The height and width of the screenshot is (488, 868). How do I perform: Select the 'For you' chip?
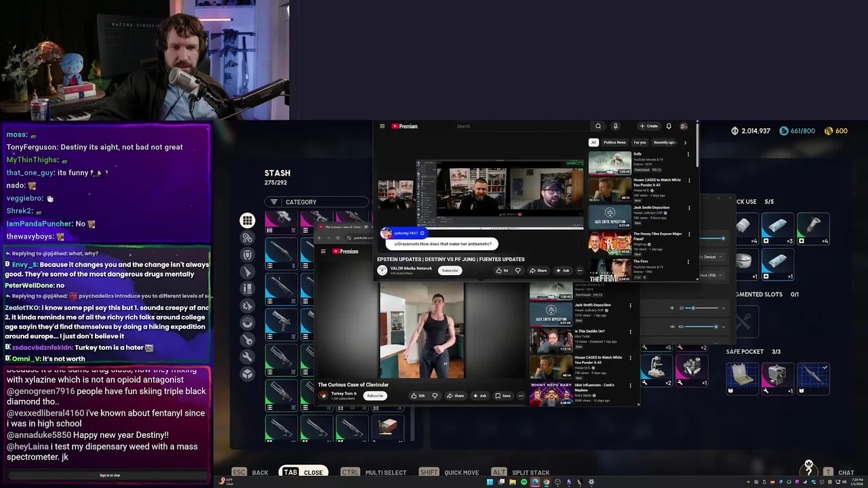pyautogui.click(x=639, y=142)
